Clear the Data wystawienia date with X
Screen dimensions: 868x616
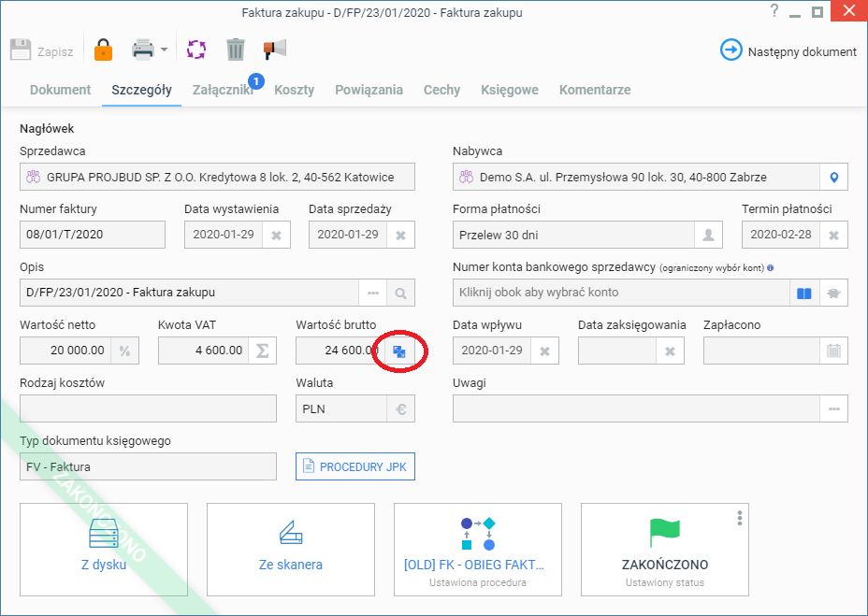pyautogui.click(x=276, y=236)
